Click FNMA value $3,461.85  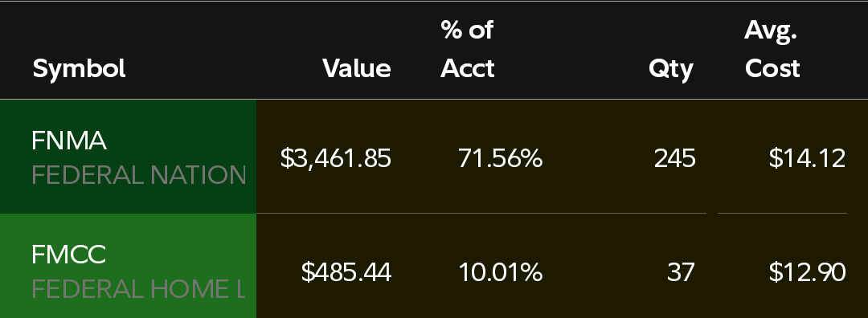click(x=335, y=159)
